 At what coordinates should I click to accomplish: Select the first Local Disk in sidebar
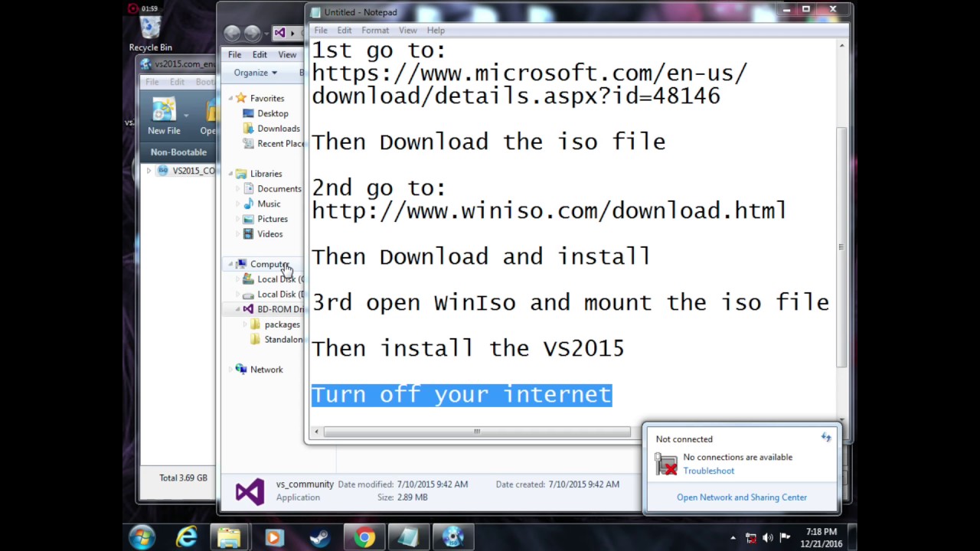point(273,279)
